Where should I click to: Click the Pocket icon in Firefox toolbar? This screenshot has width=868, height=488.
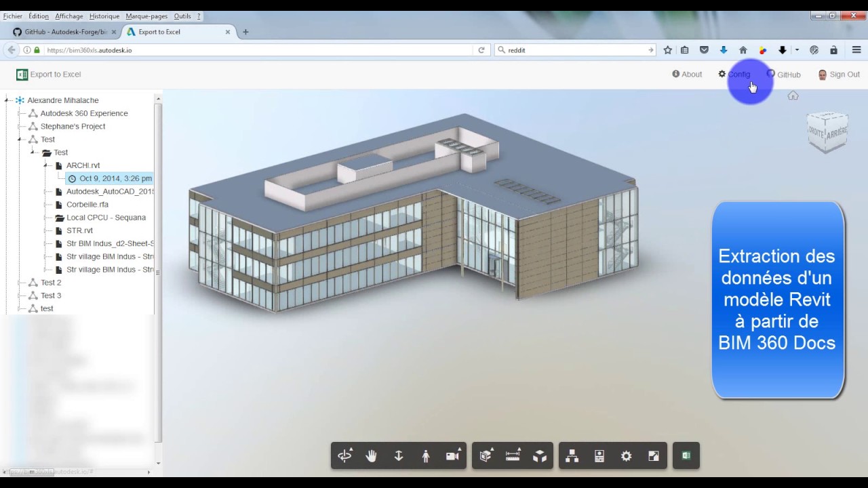tap(704, 50)
